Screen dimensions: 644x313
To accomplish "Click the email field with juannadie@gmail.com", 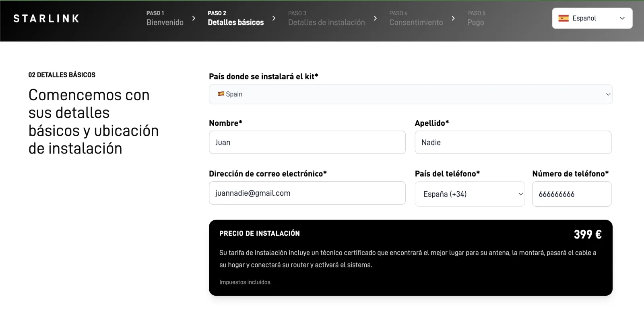I will click(307, 193).
